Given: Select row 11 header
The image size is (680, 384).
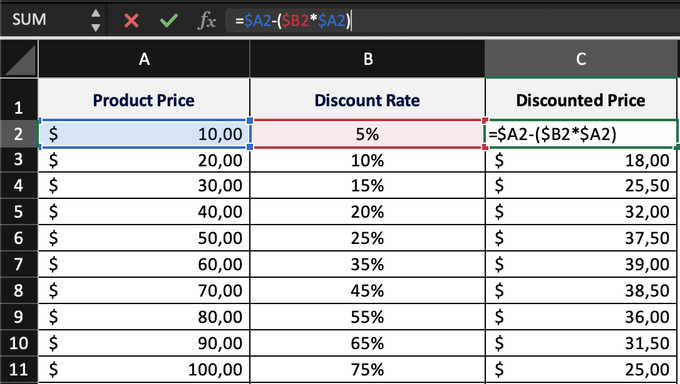Looking at the screenshot, I should pyautogui.click(x=19, y=370).
